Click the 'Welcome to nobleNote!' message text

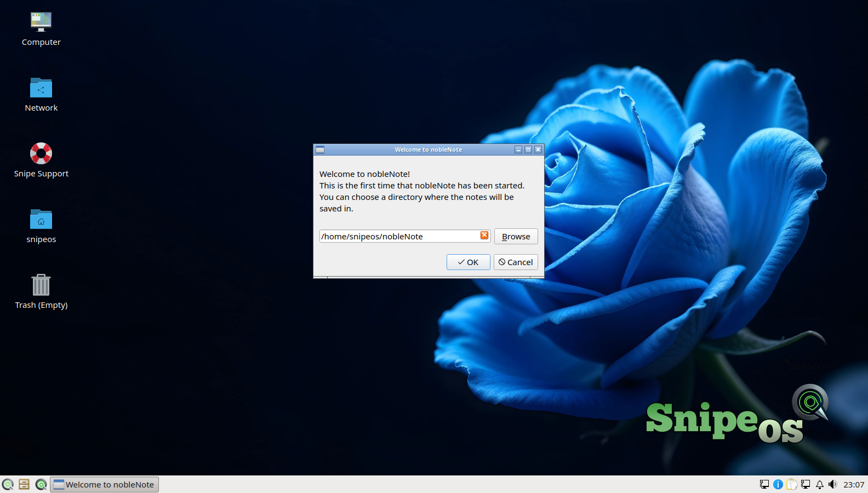(x=364, y=174)
